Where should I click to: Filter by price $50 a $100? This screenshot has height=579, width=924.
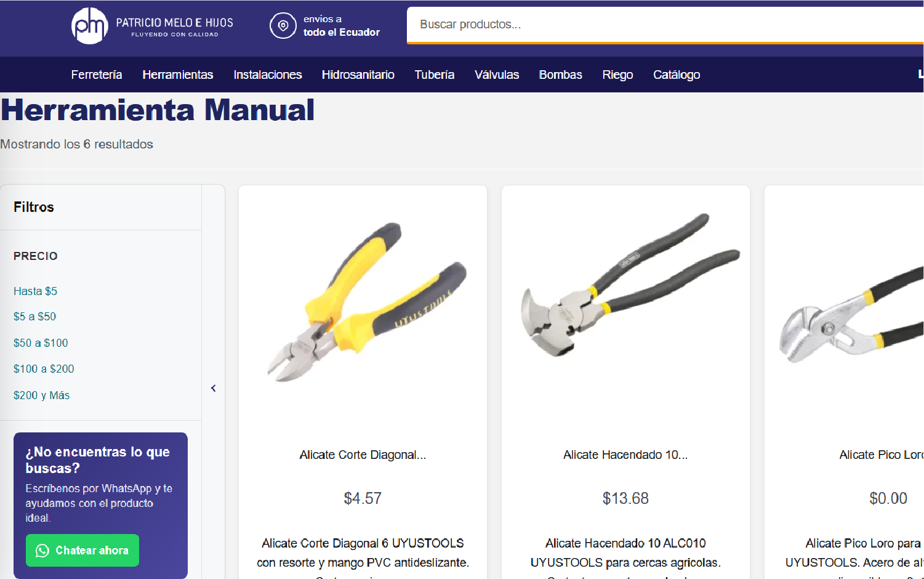tap(41, 343)
